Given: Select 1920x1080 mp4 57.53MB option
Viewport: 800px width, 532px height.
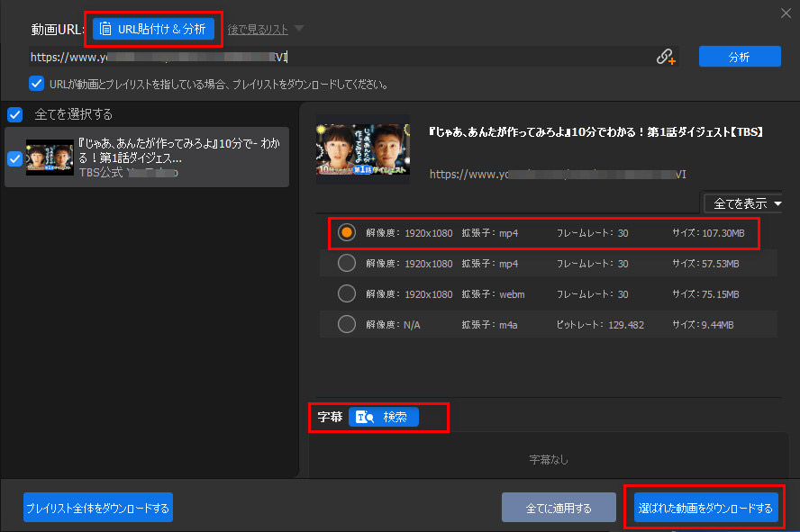Looking at the screenshot, I should click(347, 264).
